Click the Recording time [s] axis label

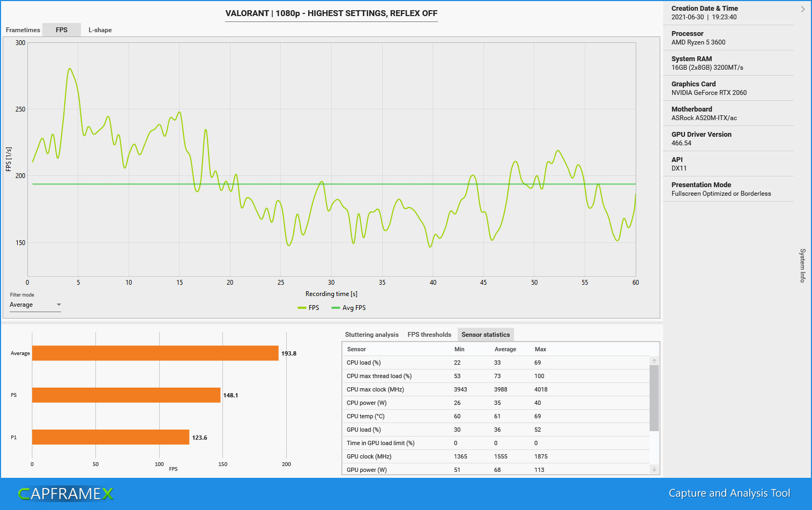331,294
